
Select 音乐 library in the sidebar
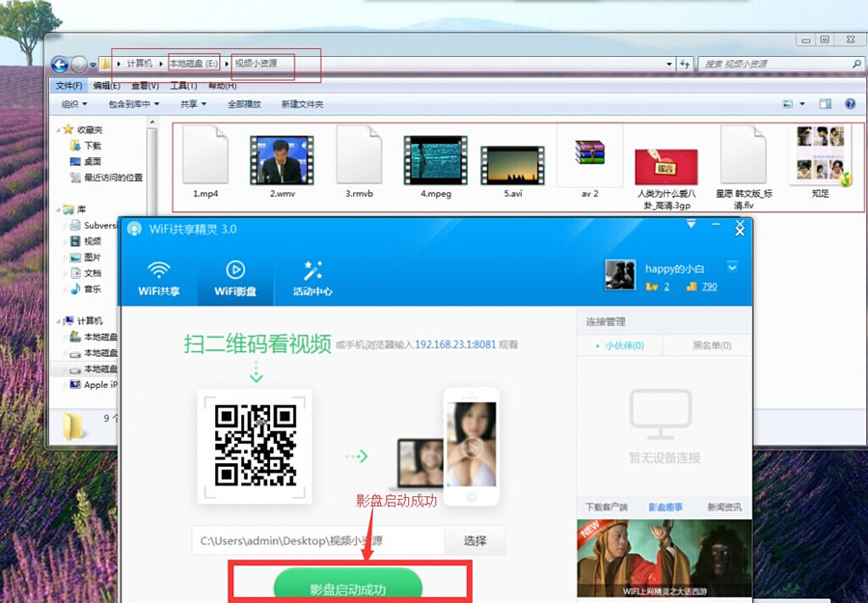pos(86,289)
